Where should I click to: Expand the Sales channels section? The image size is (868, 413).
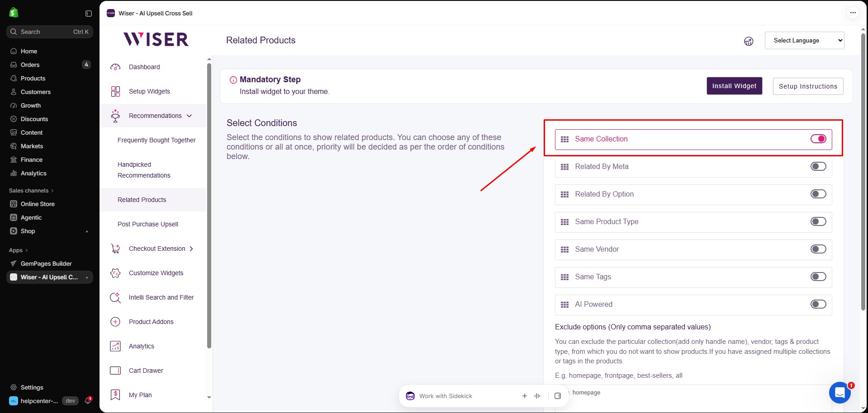pyautogui.click(x=31, y=191)
